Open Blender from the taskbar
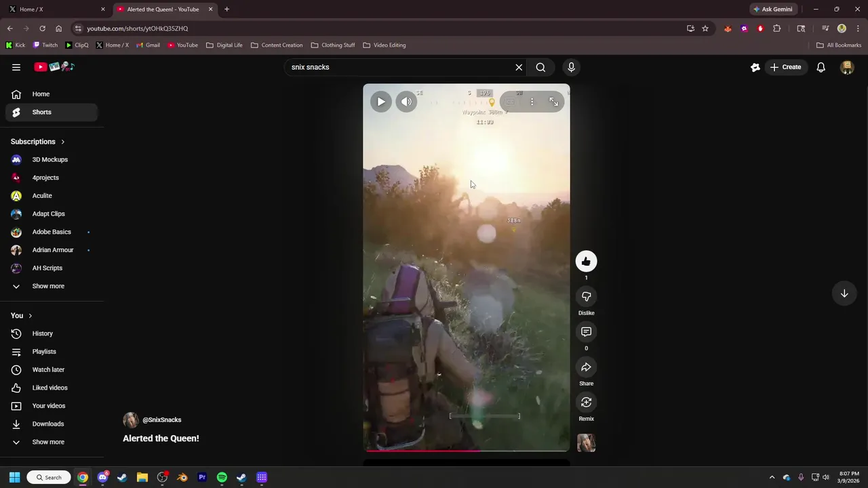This screenshot has height=488, width=868. pos(182,478)
